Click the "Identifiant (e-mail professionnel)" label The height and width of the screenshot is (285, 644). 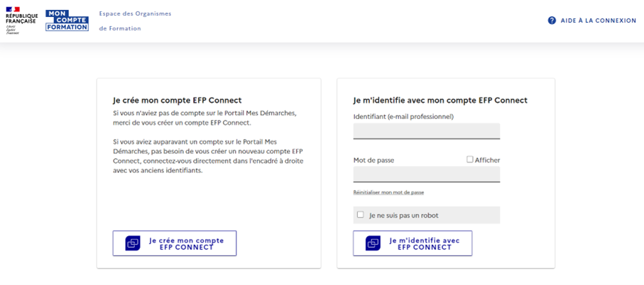point(403,116)
